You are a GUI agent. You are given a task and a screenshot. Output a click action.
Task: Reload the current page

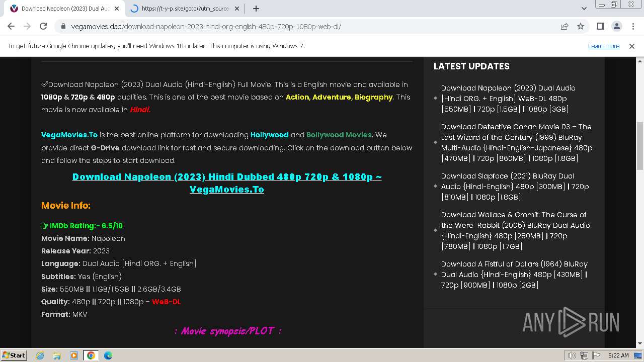43,26
